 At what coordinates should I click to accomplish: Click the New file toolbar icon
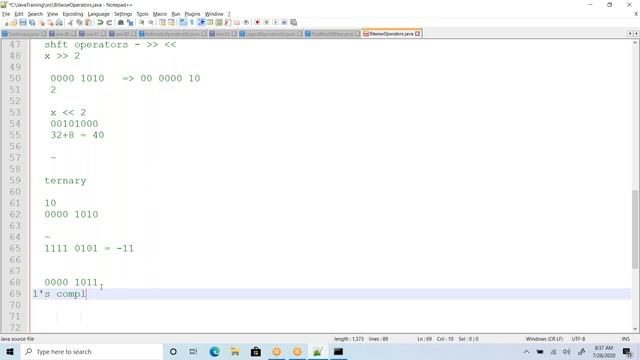(5, 22)
